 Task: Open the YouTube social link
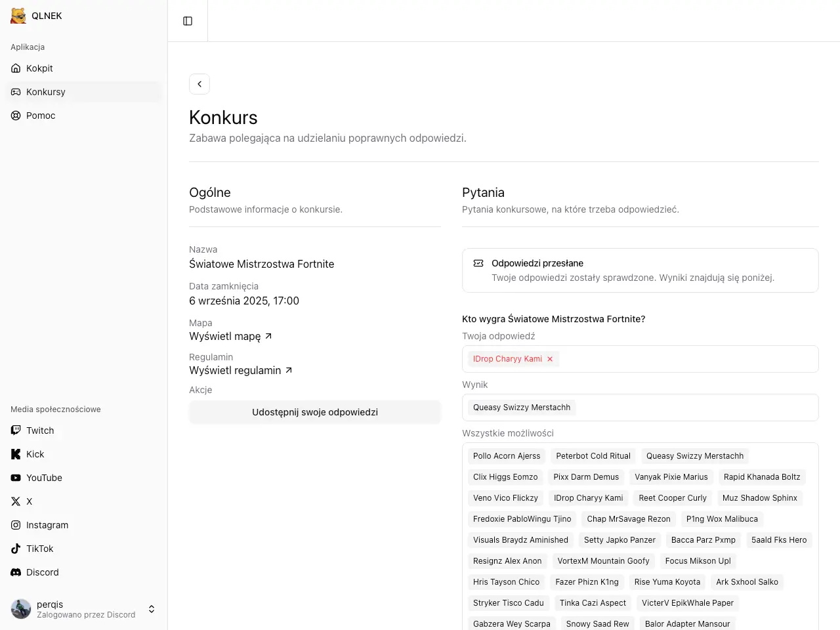pos(44,478)
